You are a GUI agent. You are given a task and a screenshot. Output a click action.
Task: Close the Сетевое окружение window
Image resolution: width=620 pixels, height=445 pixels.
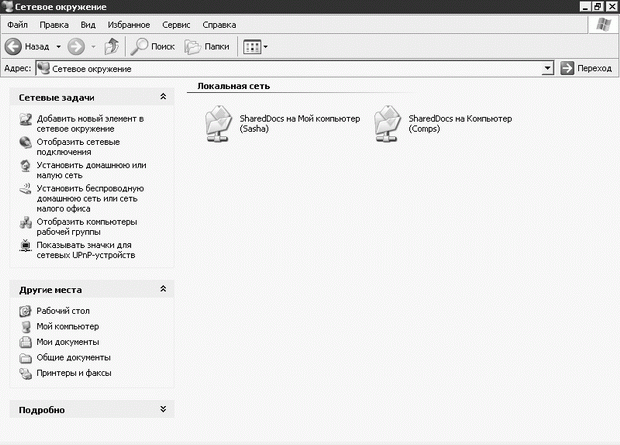612,7
